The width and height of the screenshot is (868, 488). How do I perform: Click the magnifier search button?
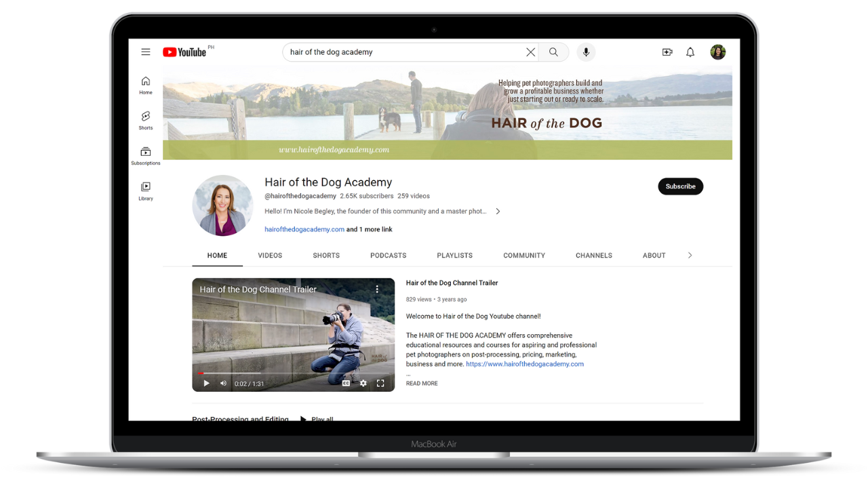(x=554, y=52)
